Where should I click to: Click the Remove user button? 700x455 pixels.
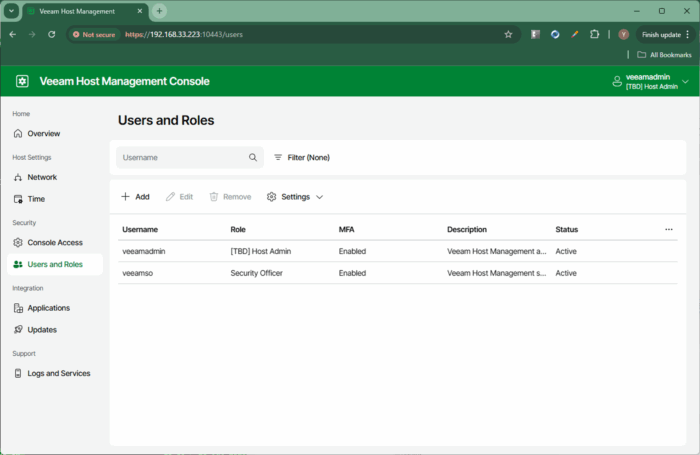[230, 197]
